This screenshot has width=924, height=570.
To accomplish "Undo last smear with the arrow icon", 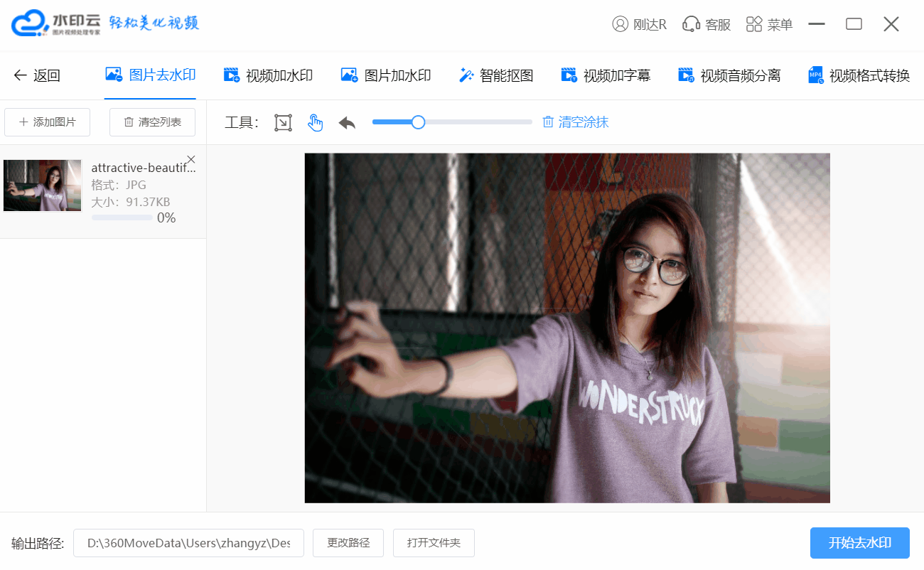I will click(x=347, y=122).
